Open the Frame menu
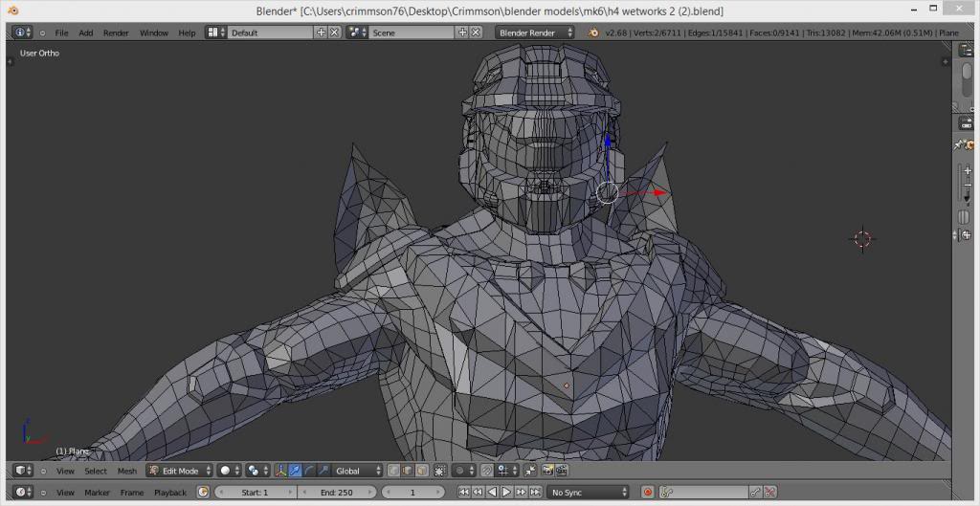The height and width of the screenshot is (506, 980). pyautogui.click(x=132, y=493)
